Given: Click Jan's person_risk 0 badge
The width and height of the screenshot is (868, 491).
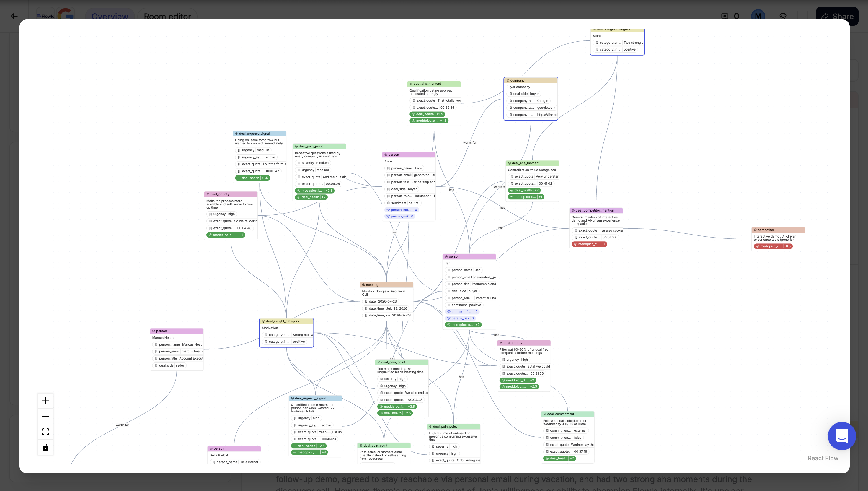Looking at the screenshot, I should [460, 318].
